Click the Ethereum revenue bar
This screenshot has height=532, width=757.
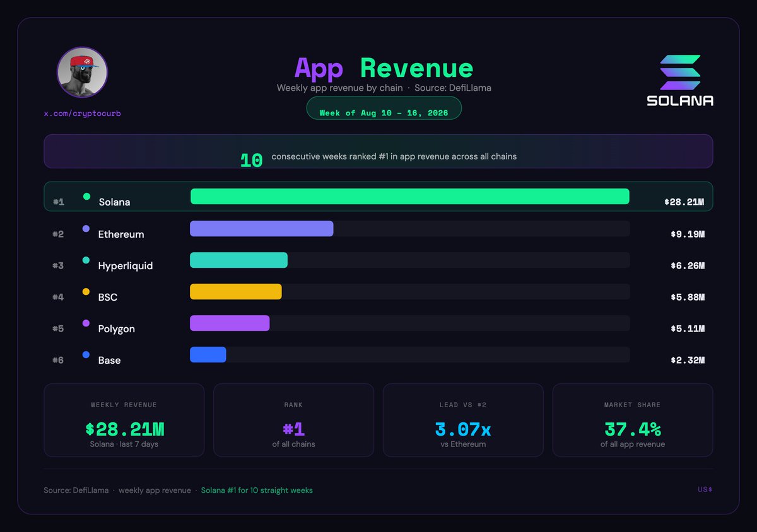262,228
